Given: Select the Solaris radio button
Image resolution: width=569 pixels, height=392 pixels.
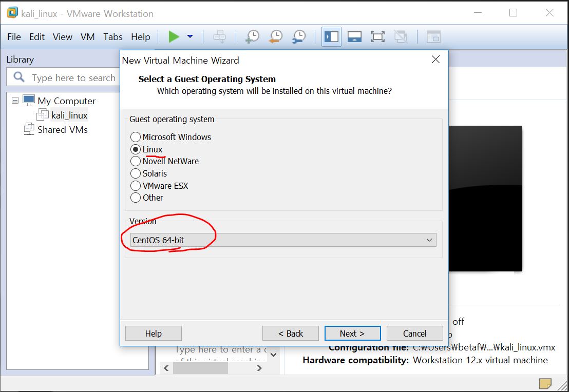Looking at the screenshot, I should 136,173.
